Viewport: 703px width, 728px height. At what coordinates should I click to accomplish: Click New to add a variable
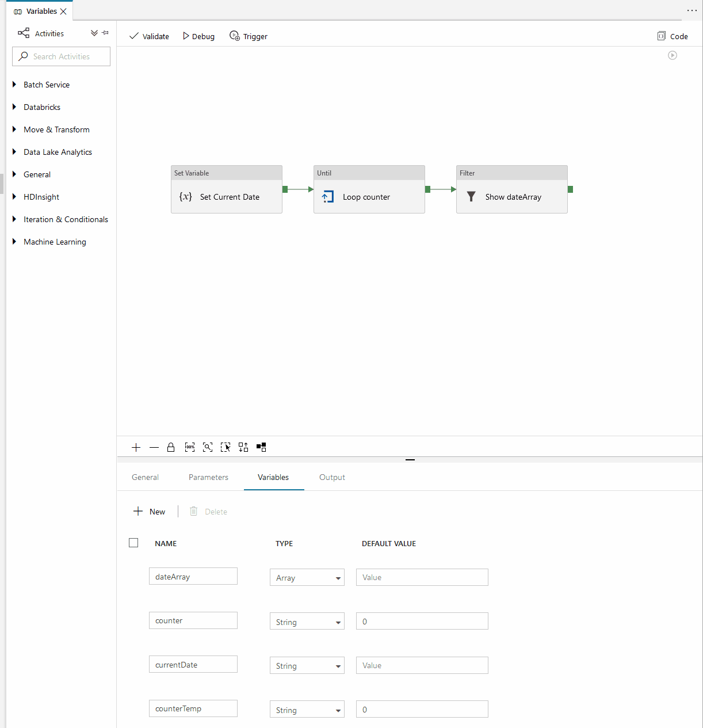point(150,511)
